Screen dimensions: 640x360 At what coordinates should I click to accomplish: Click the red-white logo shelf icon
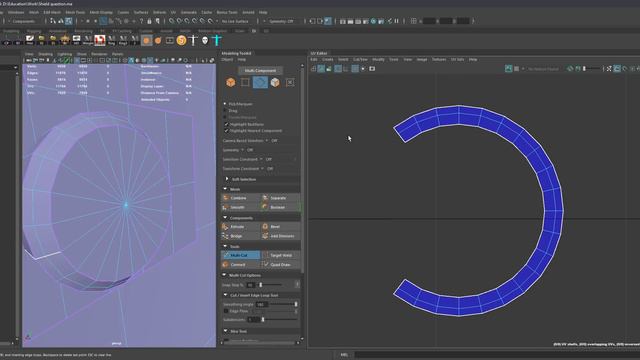100,40
